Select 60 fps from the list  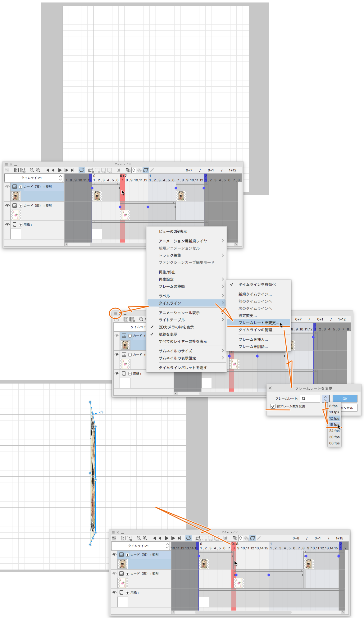334,443
